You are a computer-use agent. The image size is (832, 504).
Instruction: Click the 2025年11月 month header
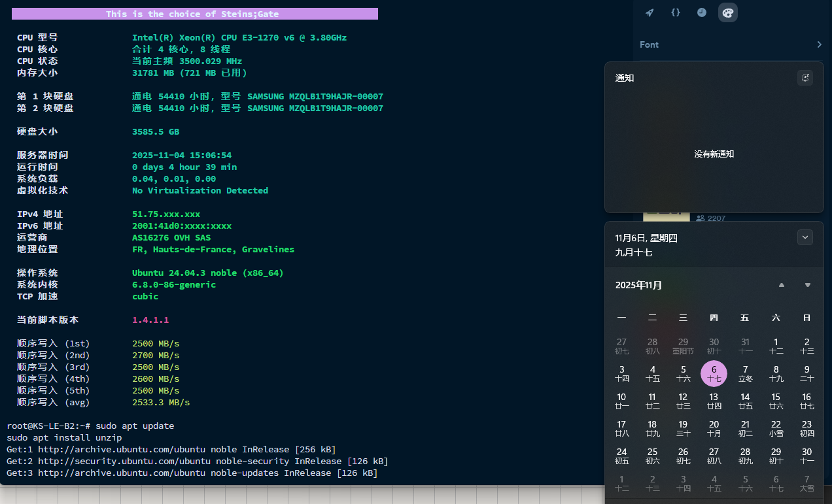[x=638, y=285]
